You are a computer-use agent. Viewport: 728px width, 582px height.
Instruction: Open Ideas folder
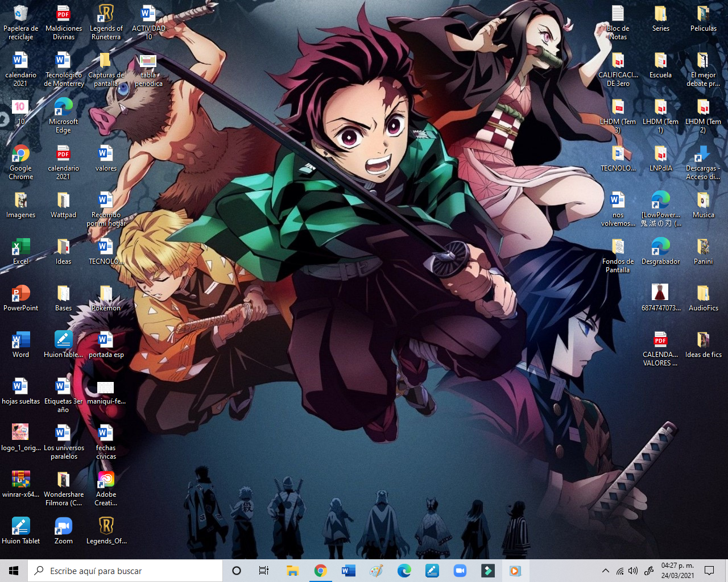[x=63, y=251]
